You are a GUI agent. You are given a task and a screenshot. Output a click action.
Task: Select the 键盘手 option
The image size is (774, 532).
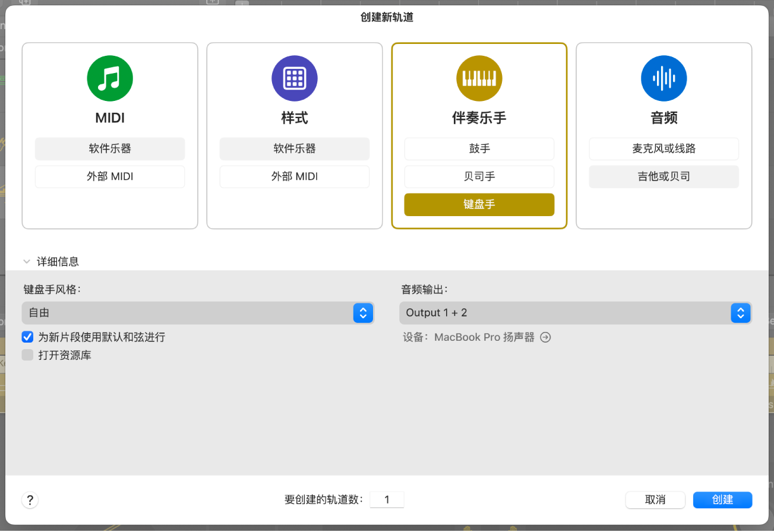pyautogui.click(x=479, y=204)
